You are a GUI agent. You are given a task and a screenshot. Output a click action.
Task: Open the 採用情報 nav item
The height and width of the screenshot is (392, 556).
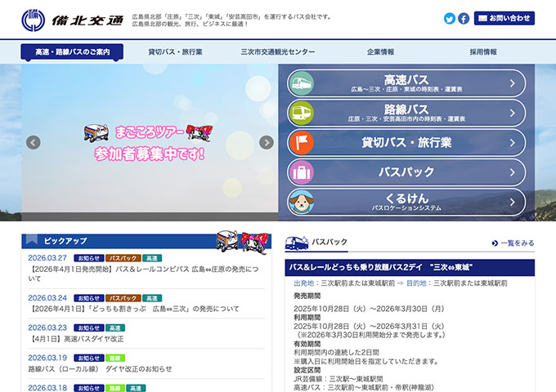(x=483, y=52)
